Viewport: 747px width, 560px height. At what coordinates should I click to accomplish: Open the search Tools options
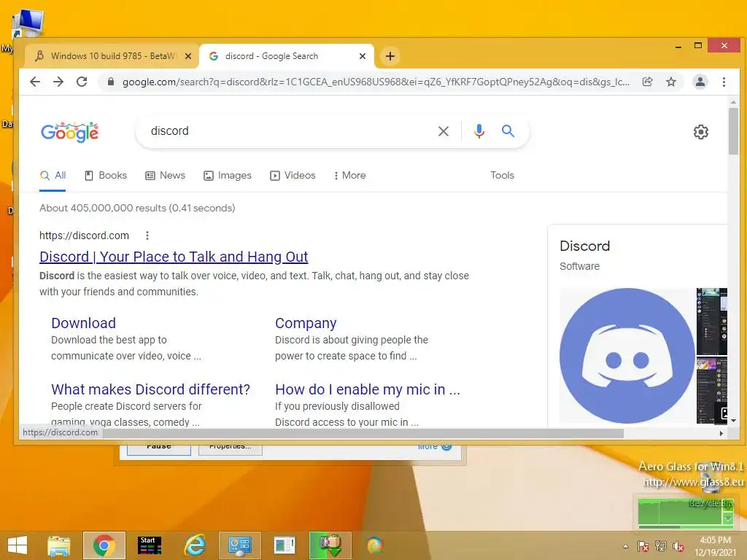coord(502,175)
